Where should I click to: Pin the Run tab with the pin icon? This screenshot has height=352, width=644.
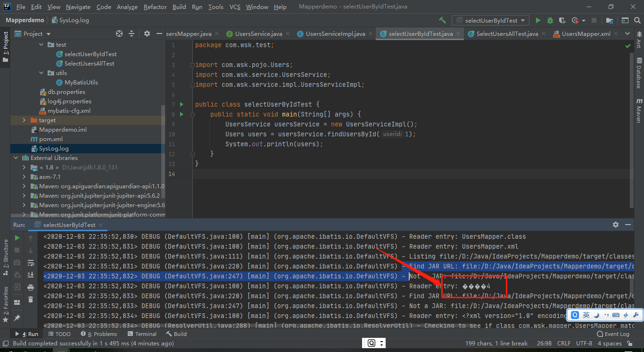click(x=17, y=318)
